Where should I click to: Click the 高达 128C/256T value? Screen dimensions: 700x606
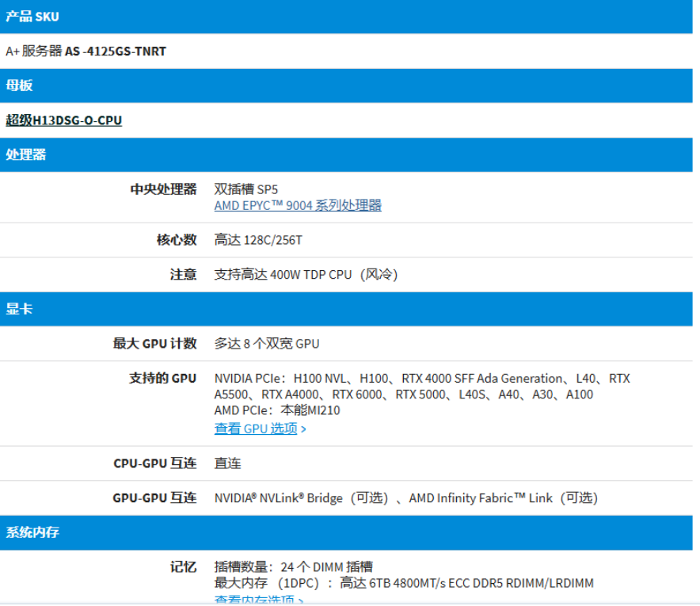(x=258, y=240)
